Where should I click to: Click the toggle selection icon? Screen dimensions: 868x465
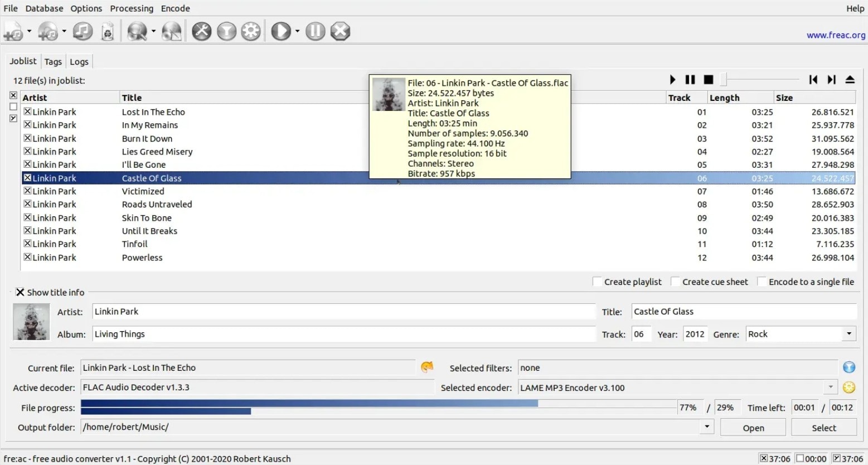[13, 118]
